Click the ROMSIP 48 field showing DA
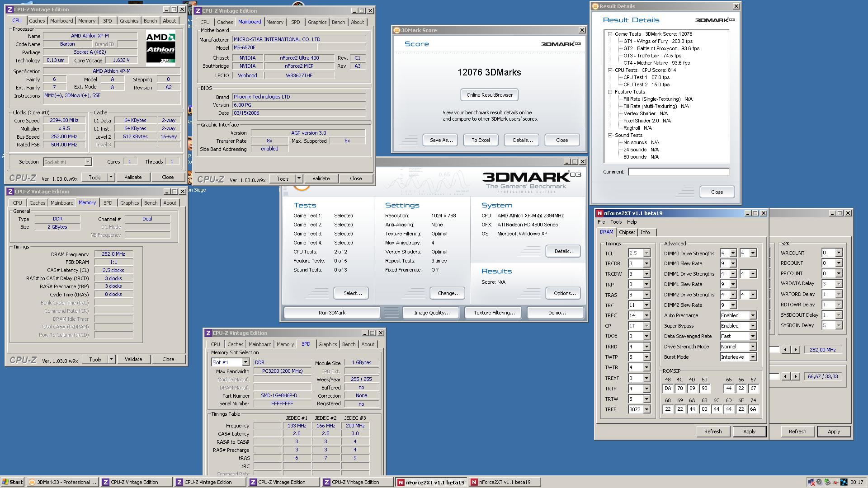The image size is (868, 488). (668, 389)
